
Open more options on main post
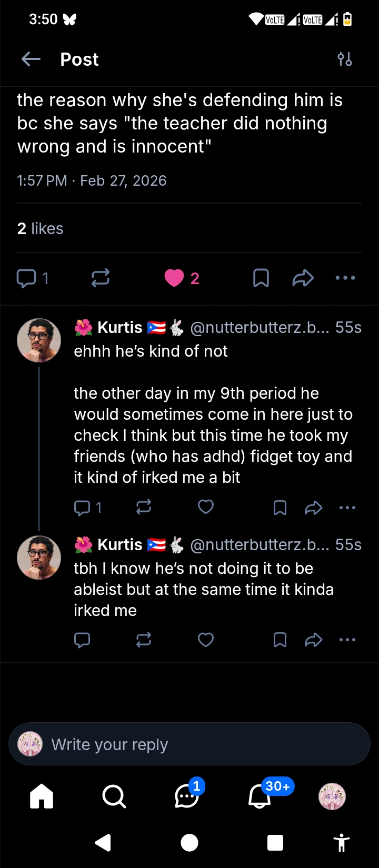345,278
